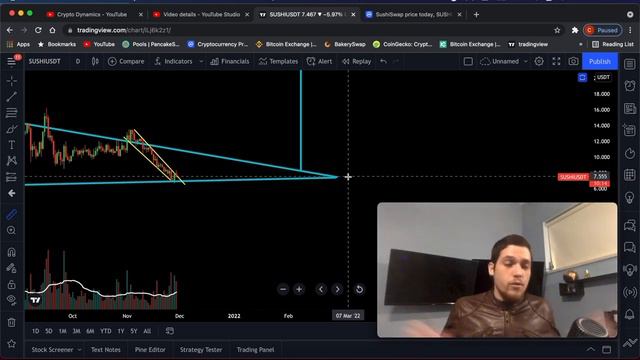This screenshot has width=640, height=360.
Task: Lock all drawing tools
Action: pos(11,284)
